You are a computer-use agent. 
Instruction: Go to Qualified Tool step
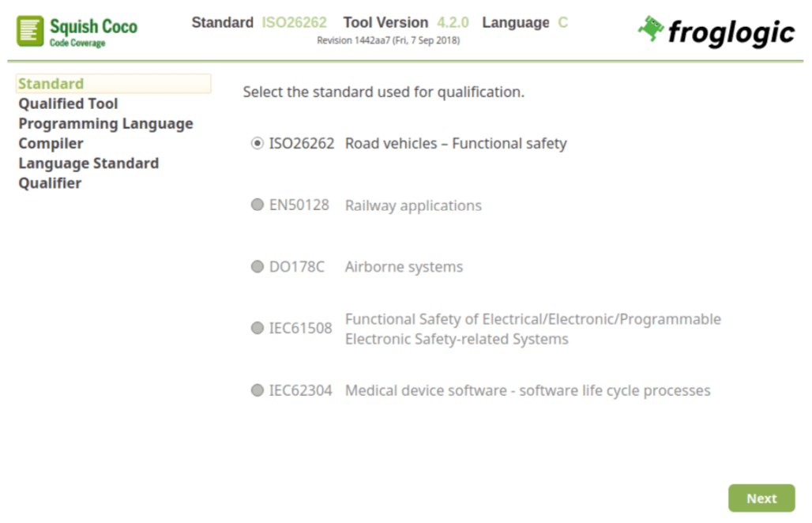[x=68, y=103]
